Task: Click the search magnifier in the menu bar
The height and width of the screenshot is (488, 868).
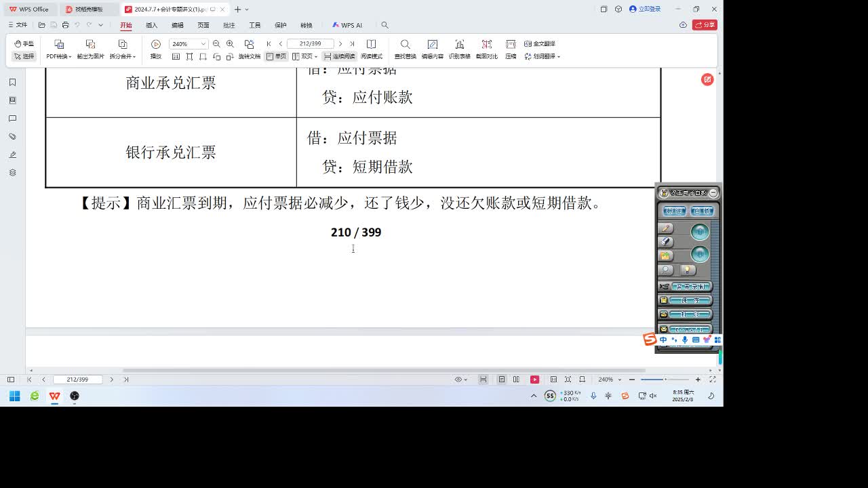Action: coord(384,25)
